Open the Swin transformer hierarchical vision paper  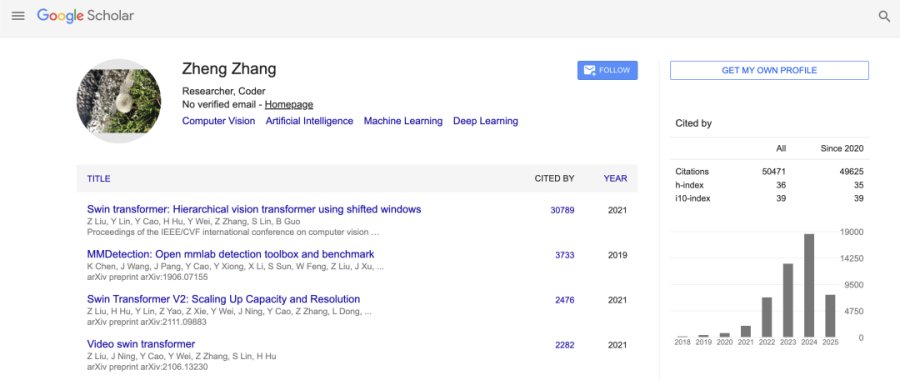coord(254,210)
